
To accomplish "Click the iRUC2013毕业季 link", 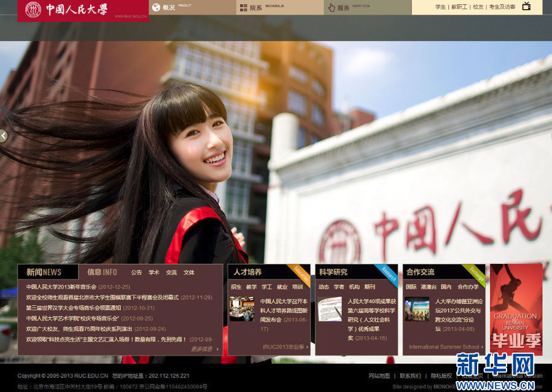I will [285, 347].
